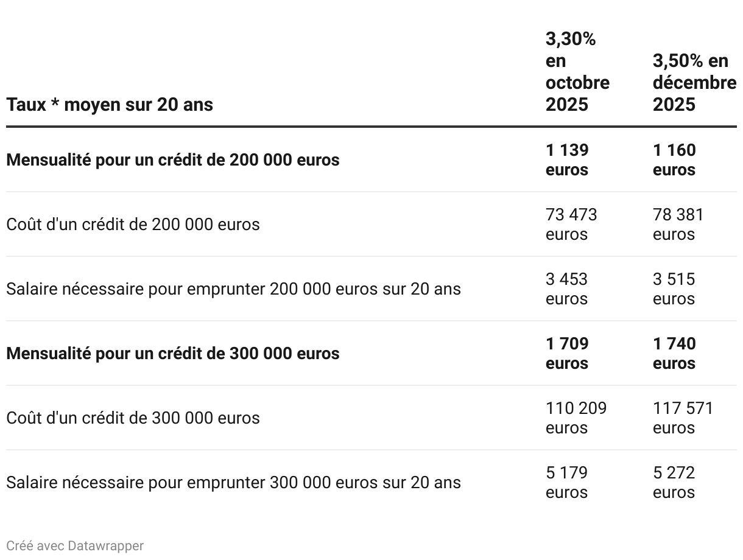
Task: Click the '3 515 euros' cell
Action: [674, 289]
